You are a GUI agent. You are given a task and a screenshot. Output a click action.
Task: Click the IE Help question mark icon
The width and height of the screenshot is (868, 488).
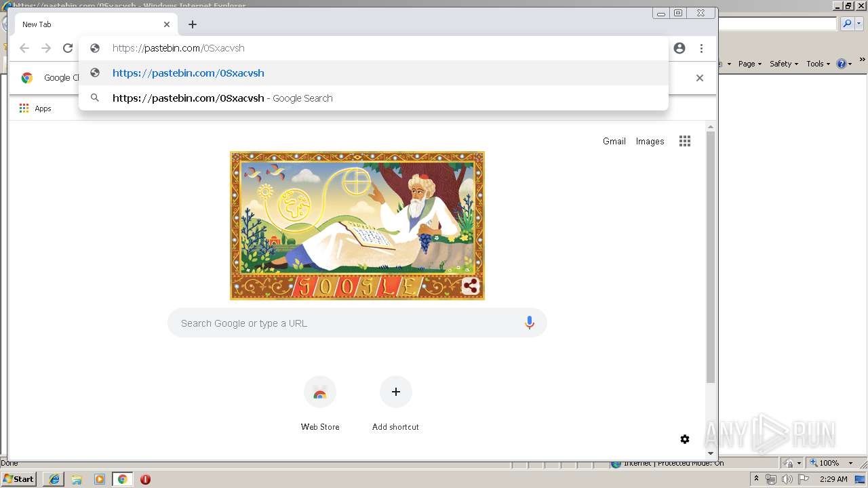[842, 64]
